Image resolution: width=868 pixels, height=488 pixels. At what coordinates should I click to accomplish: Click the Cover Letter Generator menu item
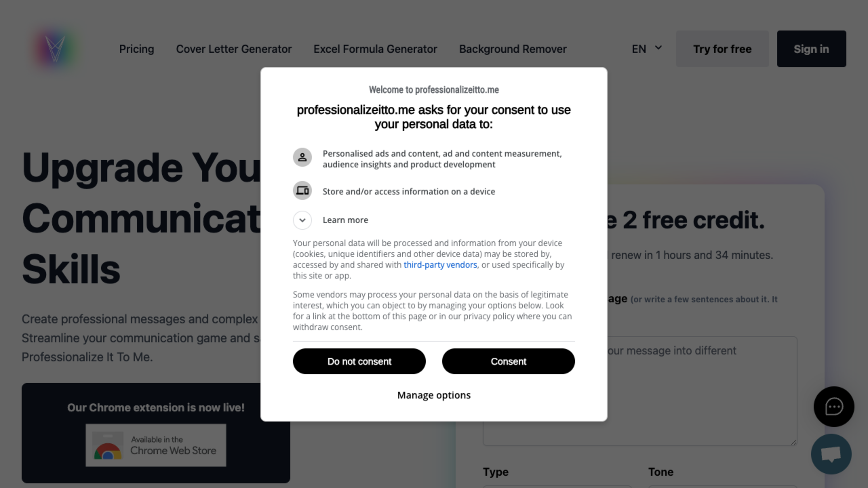233,49
